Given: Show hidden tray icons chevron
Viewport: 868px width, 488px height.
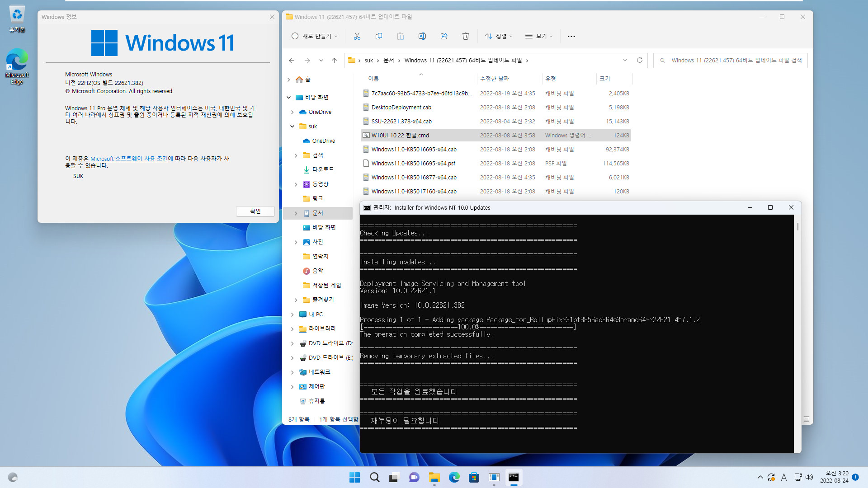Looking at the screenshot, I should (760, 477).
